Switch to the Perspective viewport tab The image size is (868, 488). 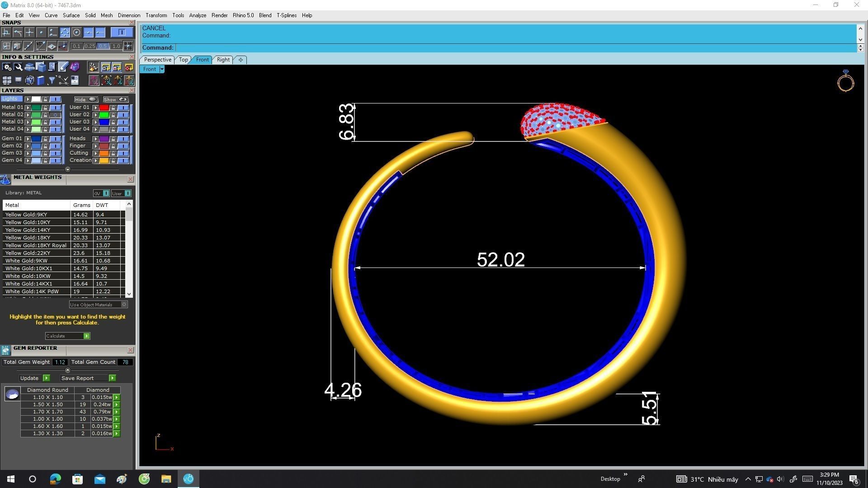click(157, 60)
